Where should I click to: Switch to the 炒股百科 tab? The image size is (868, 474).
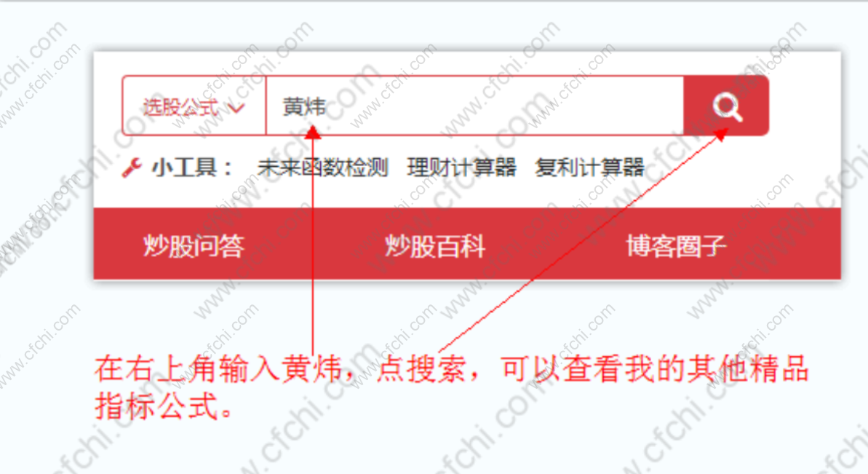click(435, 245)
